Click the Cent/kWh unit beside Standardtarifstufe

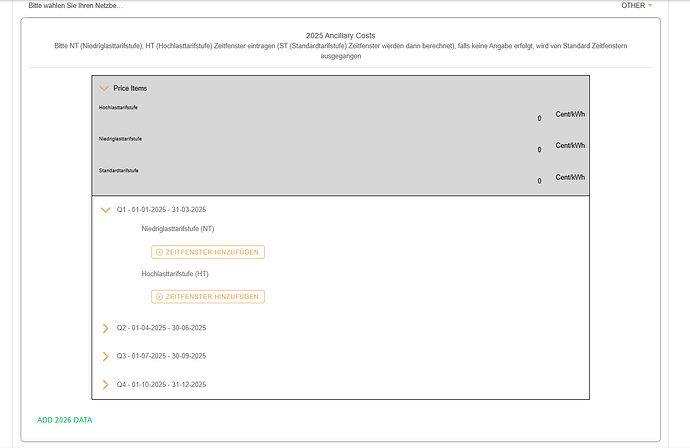coord(570,177)
